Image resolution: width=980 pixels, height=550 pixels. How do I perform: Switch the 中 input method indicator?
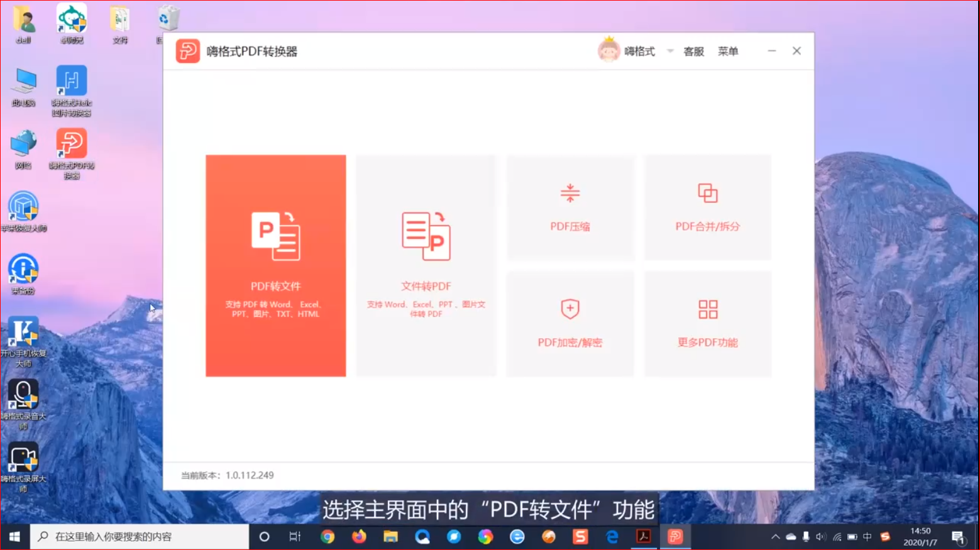click(867, 536)
